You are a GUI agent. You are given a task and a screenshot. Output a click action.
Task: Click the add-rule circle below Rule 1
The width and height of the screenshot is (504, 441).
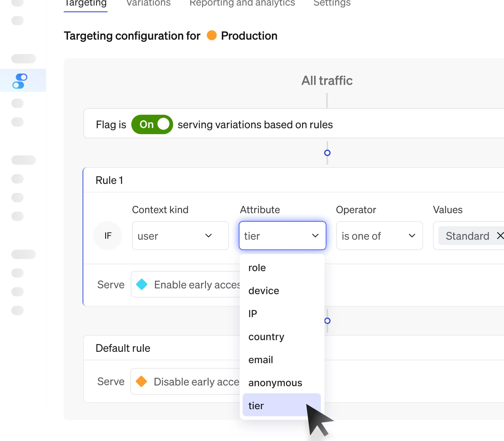(327, 321)
